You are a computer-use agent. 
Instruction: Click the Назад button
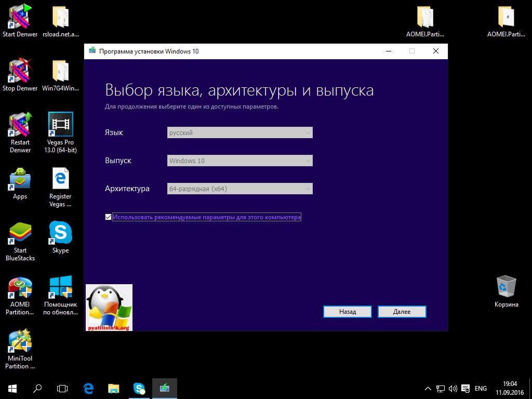click(348, 312)
